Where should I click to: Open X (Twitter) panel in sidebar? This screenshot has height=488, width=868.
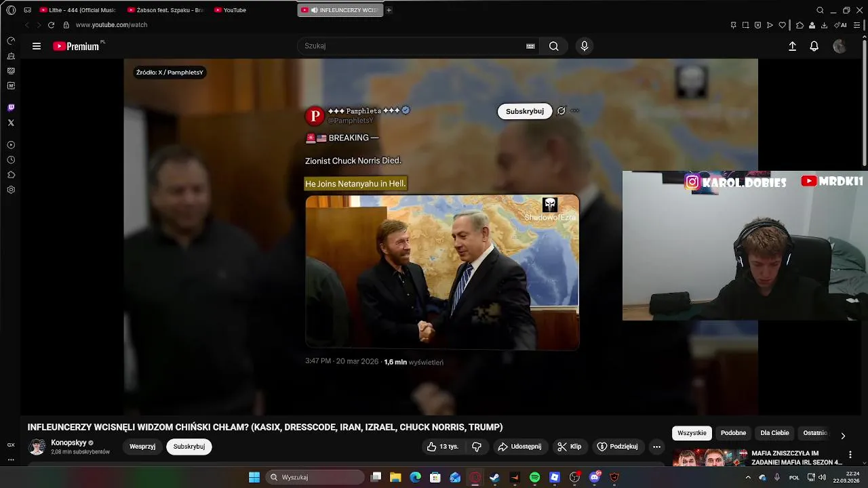tap(11, 123)
